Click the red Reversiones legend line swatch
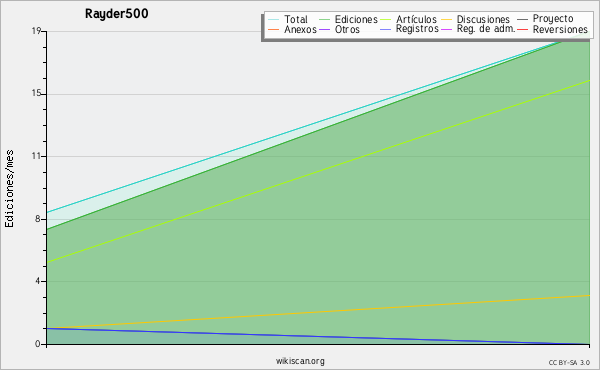The image size is (600, 370). coord(522,29)
